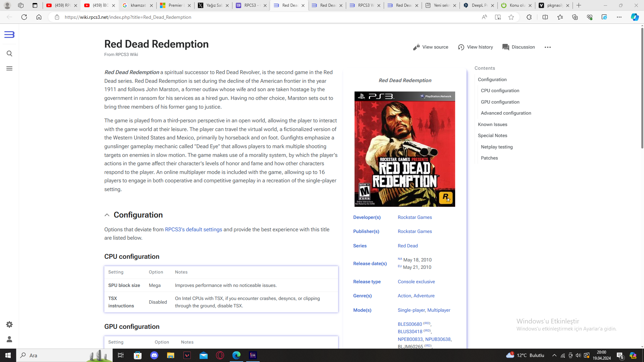Image resolution: width=644 pixels, height=362 pixels.
Task: Open RPCS3's default settings link
Action: (x=194, y=230)
